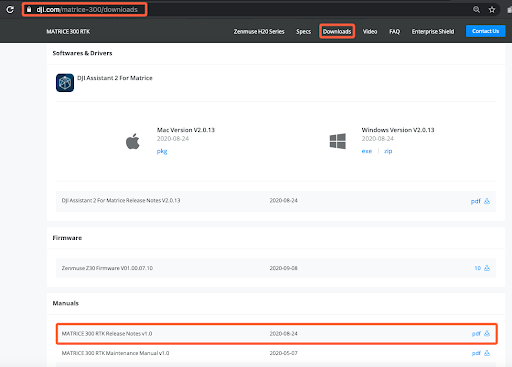Click download icon for Matrice 300 Release Notes
Screen dimensions: 512x367
click(x=487, y=333)
